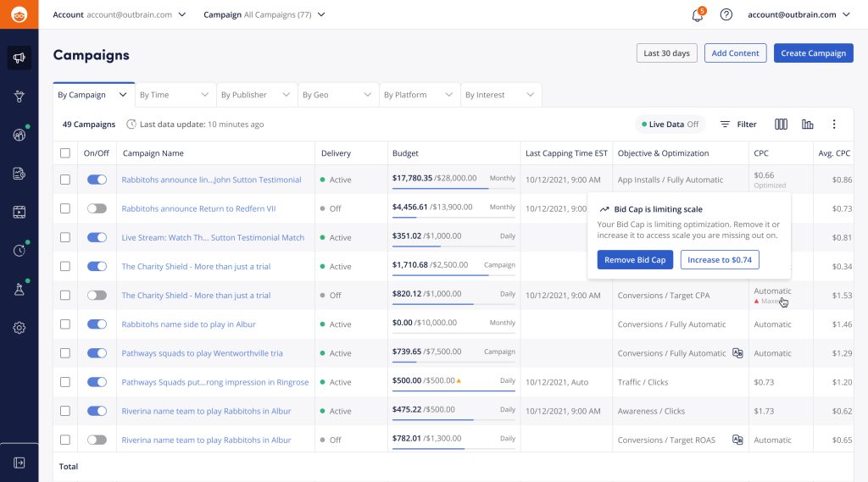Open the Filter control
Image resolution: width=868 pixels, height=482 pixels.
click(737, 125)
